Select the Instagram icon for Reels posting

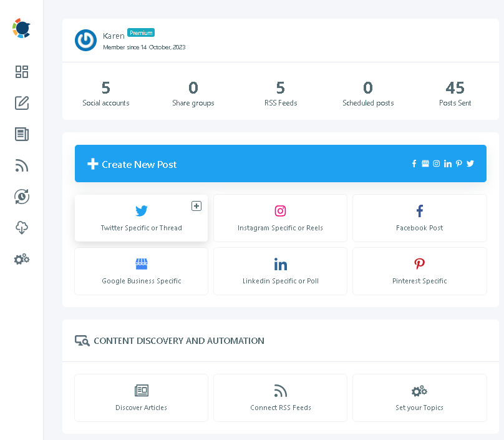(280, 211)
